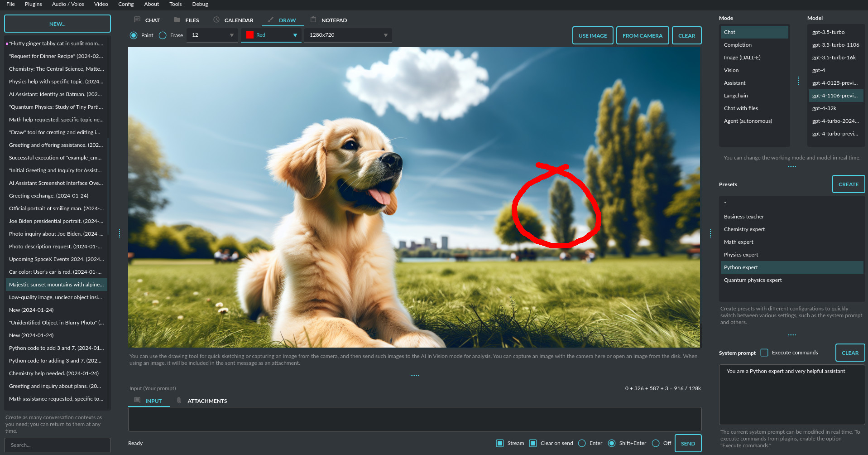Image resolution: width=868 pixels, height=455 pixels.
Task: Open the Config menu
Action: (x=125, y=4)
